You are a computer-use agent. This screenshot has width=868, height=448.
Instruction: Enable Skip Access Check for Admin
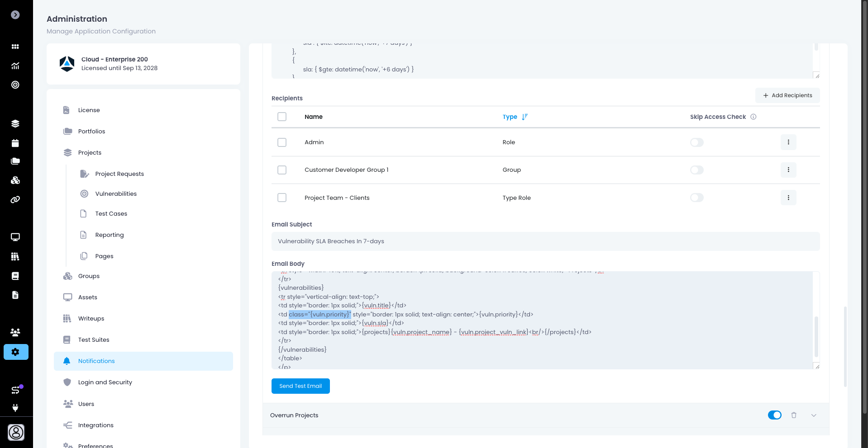696,142
